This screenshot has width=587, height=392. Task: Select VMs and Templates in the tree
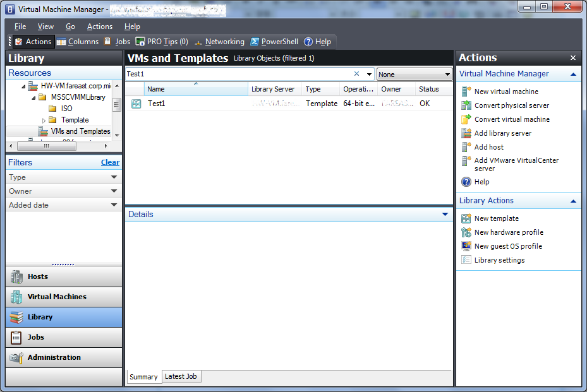coord(75,131)
